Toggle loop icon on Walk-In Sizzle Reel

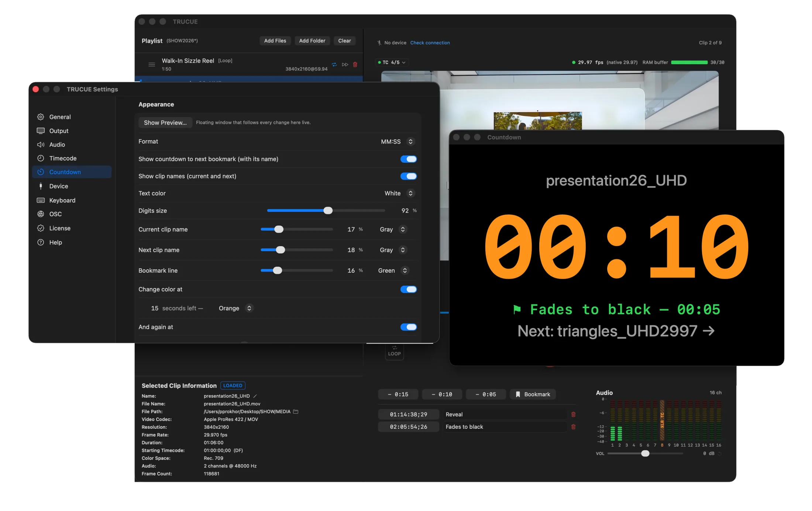pyautogui.click(x=334, y=65)
